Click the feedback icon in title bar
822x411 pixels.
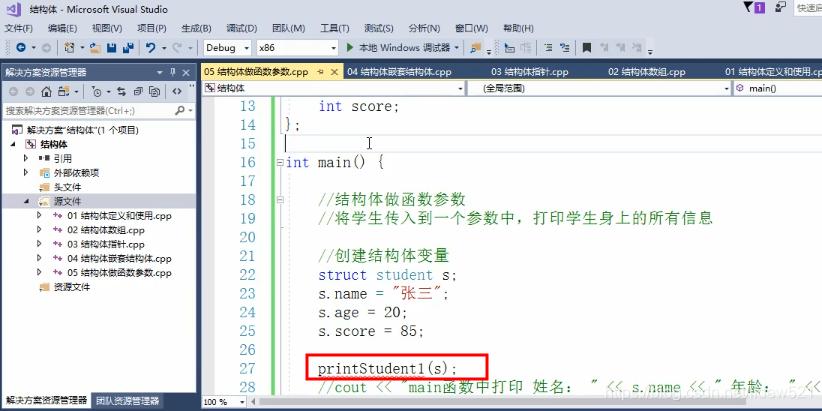pyautogui.click(x=781, y=7)
